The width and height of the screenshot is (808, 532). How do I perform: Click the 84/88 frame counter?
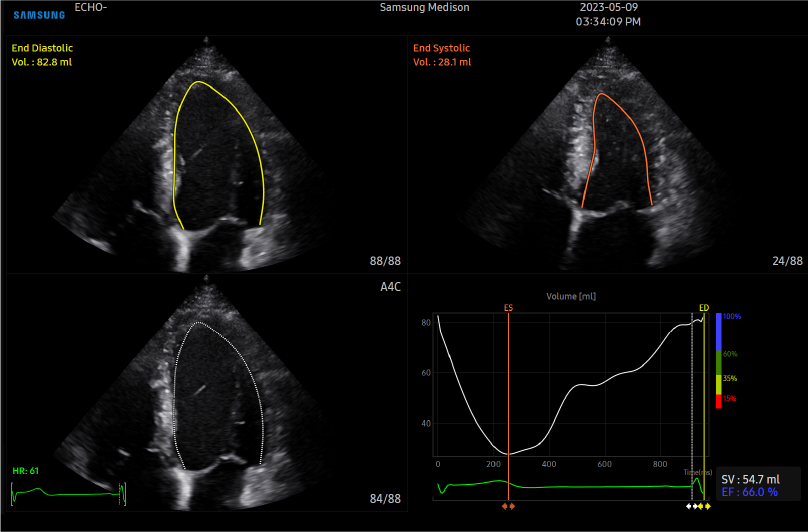click(385, 498)
